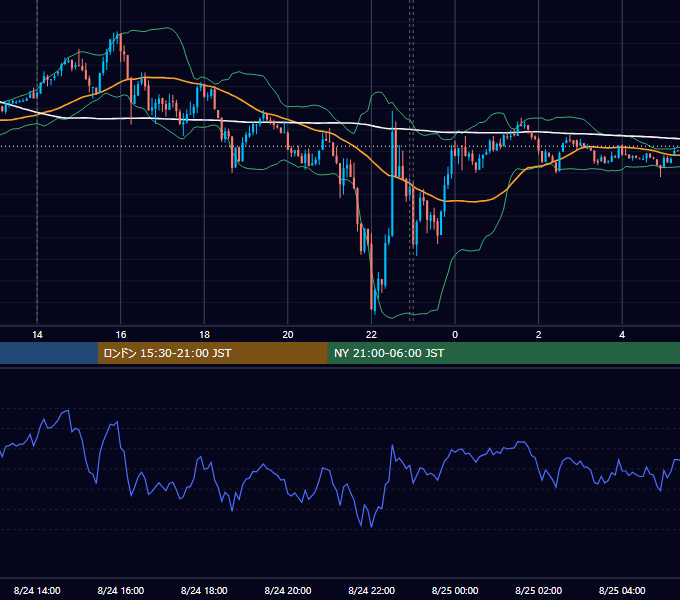Click the 18 hour label on price chart axis
This screenshot has height=600, width=680.
point(204,335)
